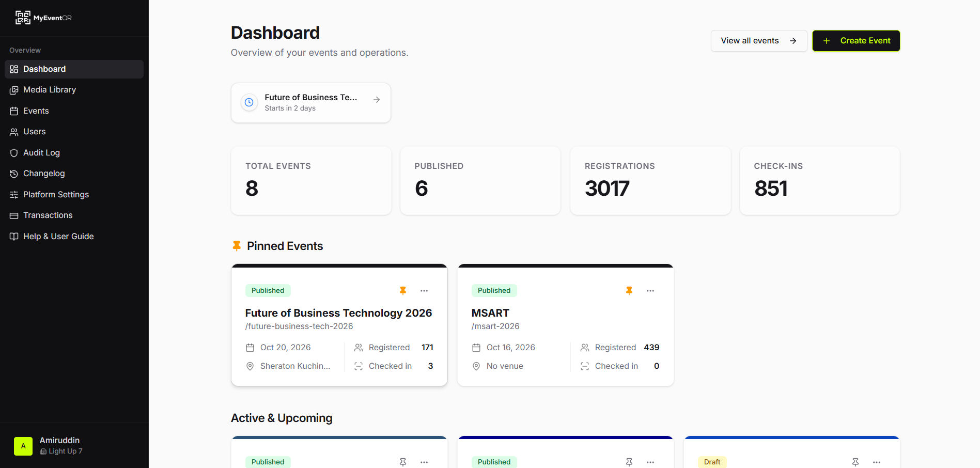Click MSART Published status badge
This screenshot has width=980, height=468.
494,290
